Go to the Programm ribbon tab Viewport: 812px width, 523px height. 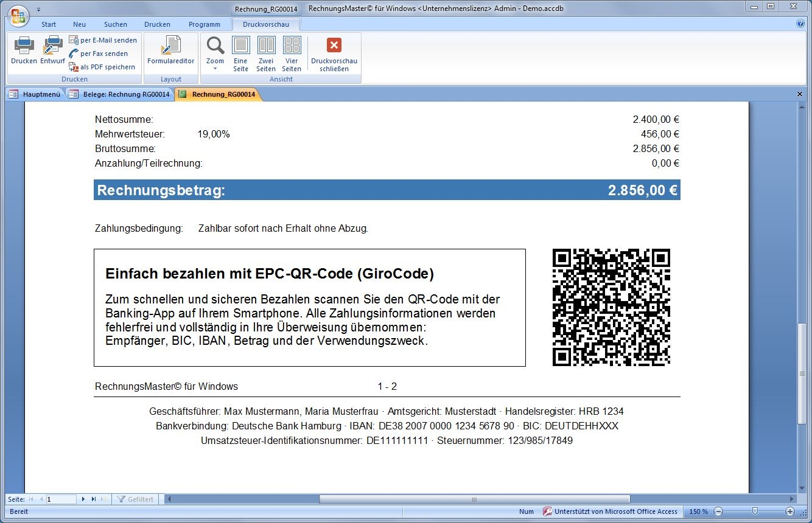point(205,24)
